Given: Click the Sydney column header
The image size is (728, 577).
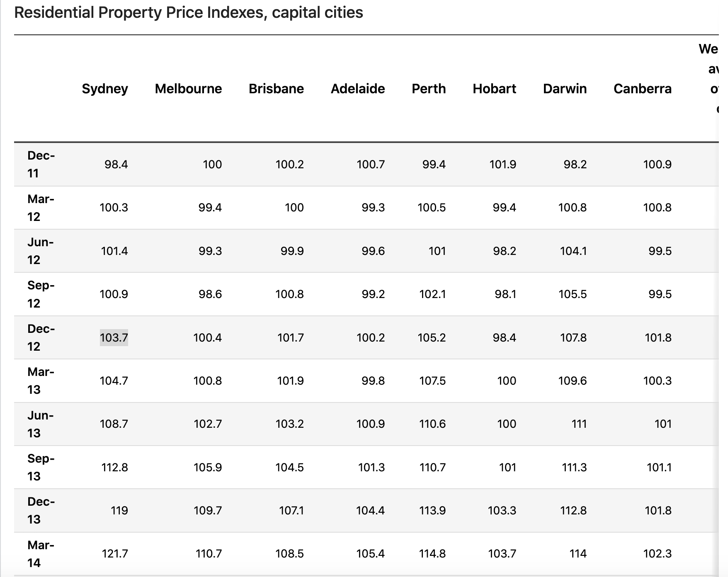Looking at the screenshot, I should (105, 89).
